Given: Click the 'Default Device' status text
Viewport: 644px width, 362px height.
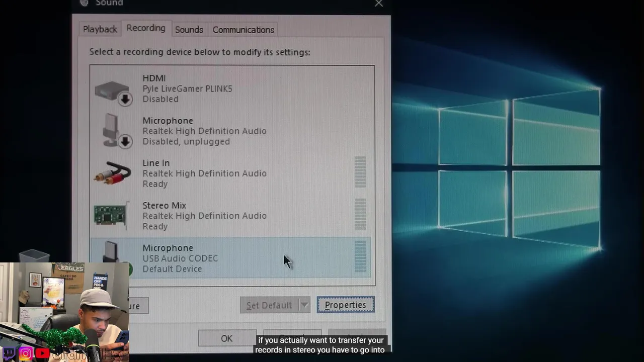Looking at the screenshot, I should point(172,268).
